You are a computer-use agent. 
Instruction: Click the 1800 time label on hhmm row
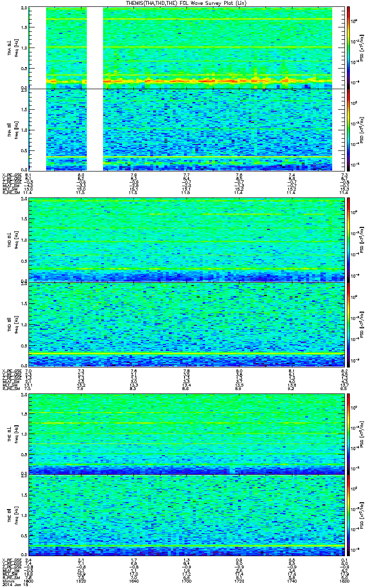point(343,581)
